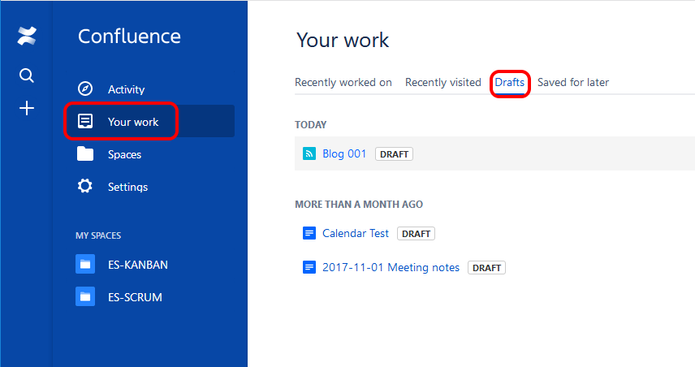695x367 pixels.
Task: Click the ES-SCRUM space icon
Action: pyautogui.click(x=85, y=297)
